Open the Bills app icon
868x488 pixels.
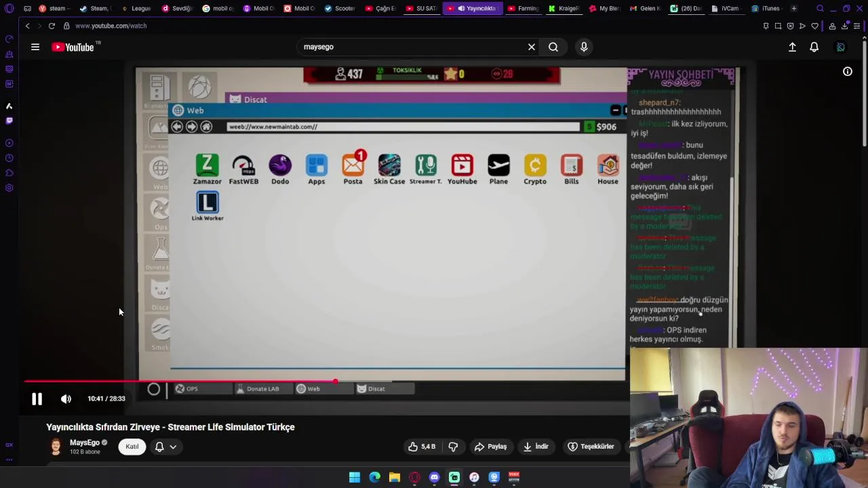point(572,169)
